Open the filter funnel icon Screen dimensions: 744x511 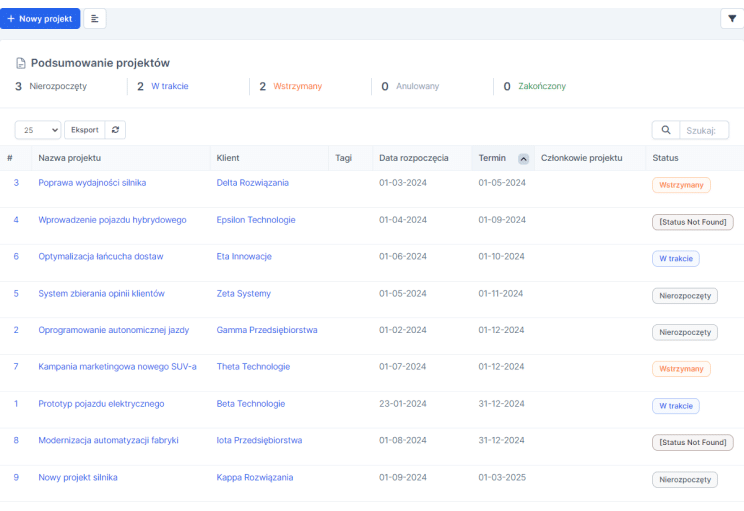point(732,19)
